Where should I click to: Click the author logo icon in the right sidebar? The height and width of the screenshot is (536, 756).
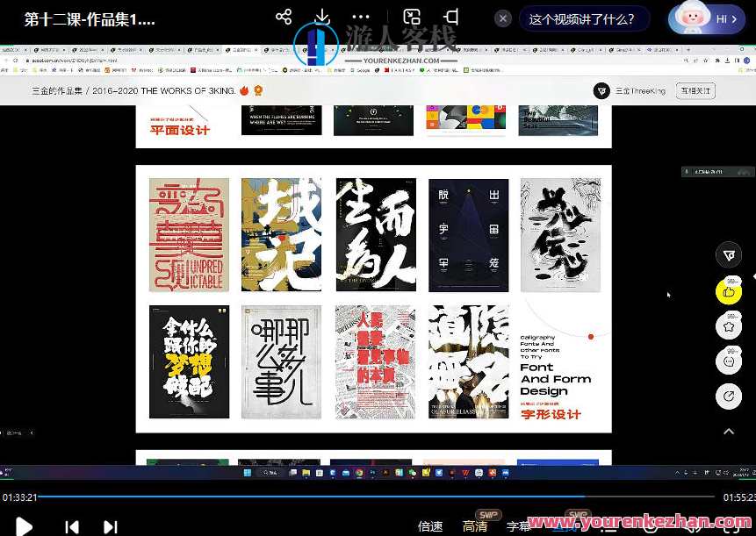[x=728, y=255]
